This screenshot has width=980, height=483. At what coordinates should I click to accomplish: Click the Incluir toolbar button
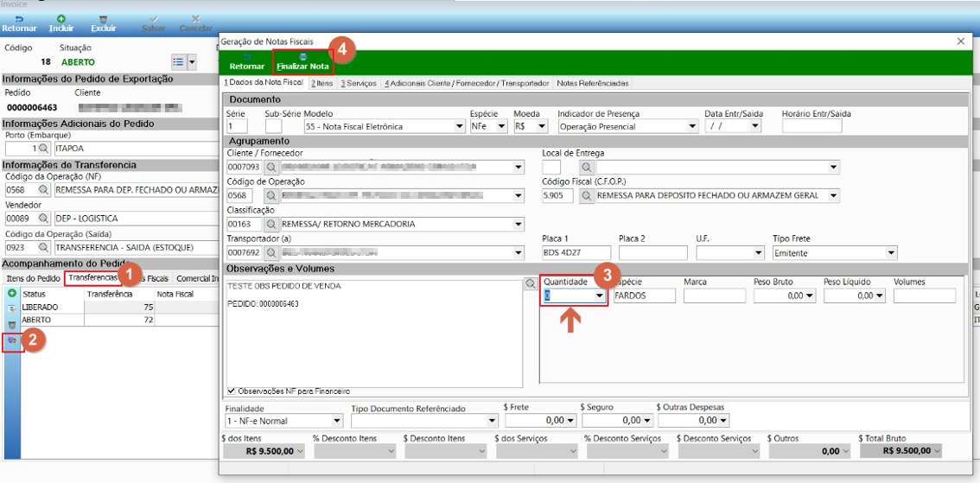click(x=61, y=23)
